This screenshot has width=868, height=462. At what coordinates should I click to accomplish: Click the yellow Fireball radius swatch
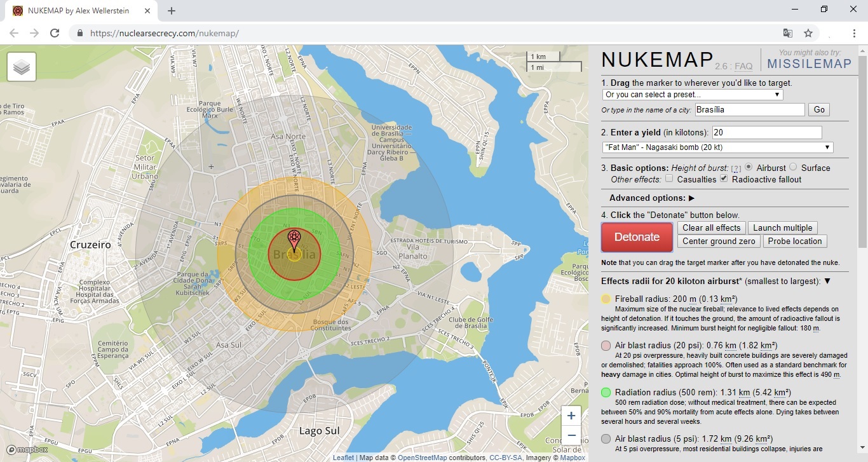point(606,299)
